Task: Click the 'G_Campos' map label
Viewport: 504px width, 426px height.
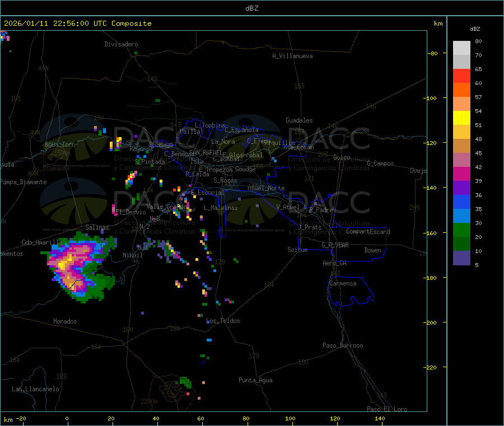Action: click(380, 163)
